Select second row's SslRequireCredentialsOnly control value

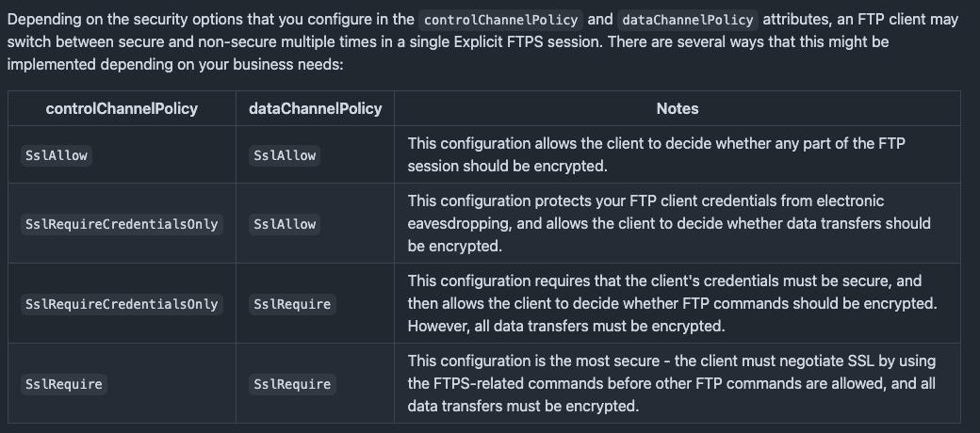click(x=122, y=224)
